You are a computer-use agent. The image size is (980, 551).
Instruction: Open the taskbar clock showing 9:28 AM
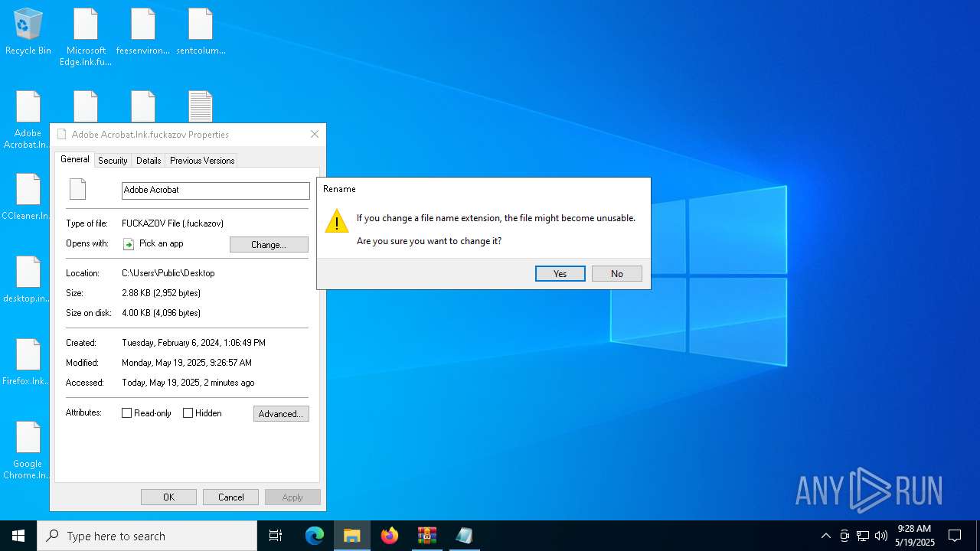pos(915,536)
